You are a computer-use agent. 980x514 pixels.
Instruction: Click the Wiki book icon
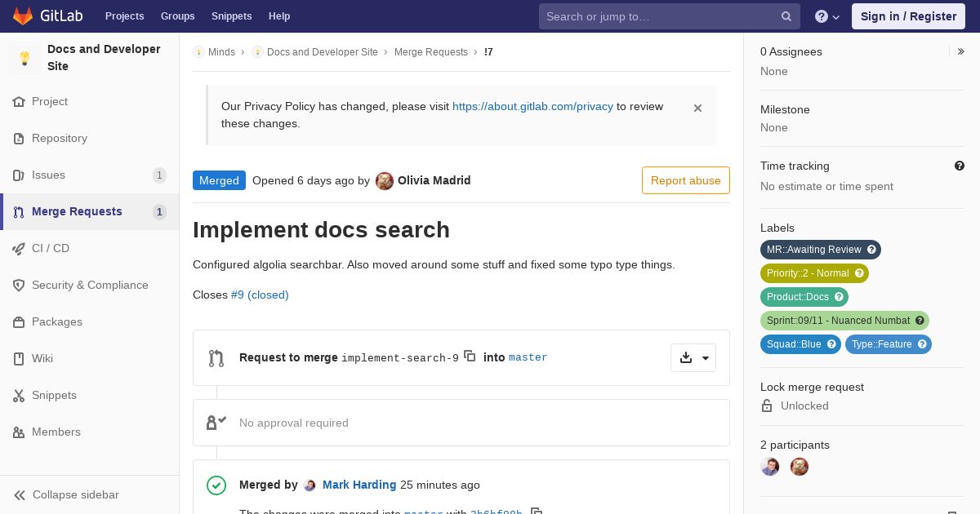pyautogui.click(x=19, y=359)
